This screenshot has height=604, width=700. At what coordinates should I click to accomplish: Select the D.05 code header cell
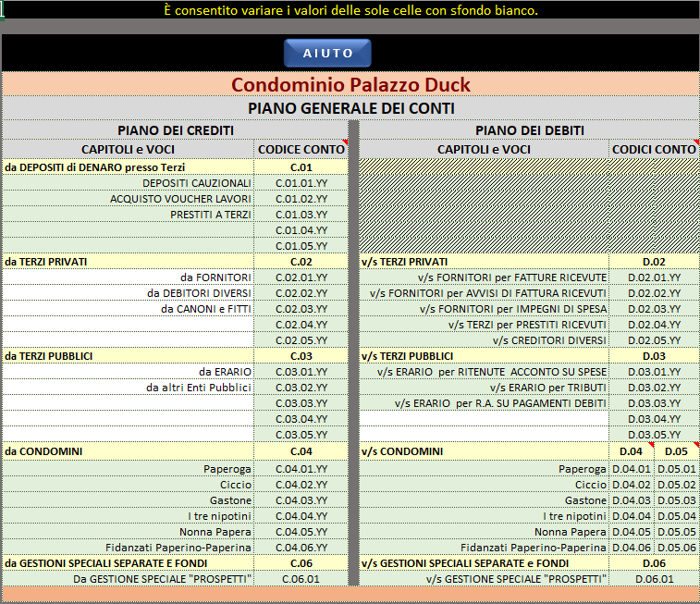pyautogui.click(x=677, y=450)
